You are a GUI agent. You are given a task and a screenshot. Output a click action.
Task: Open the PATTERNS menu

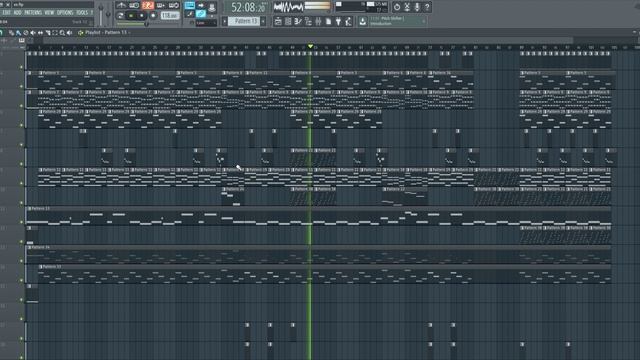33,13
